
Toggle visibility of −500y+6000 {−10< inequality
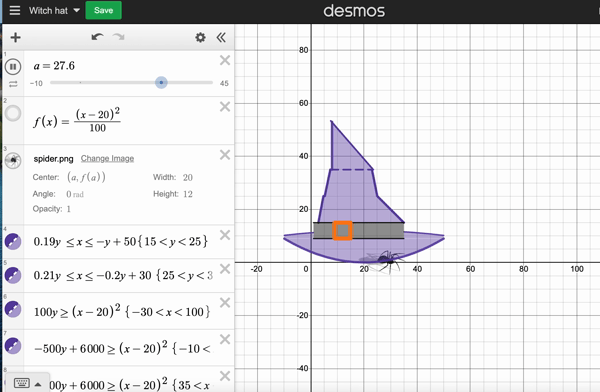(x=13, y=346)
